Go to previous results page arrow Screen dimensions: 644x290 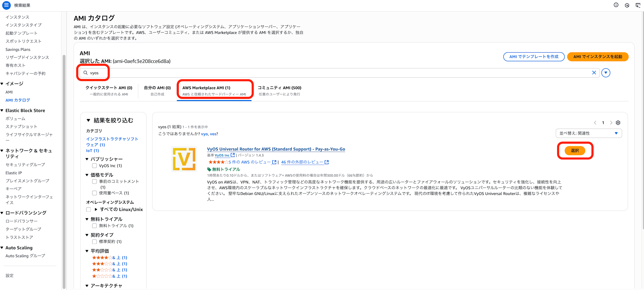click(595, 123)
